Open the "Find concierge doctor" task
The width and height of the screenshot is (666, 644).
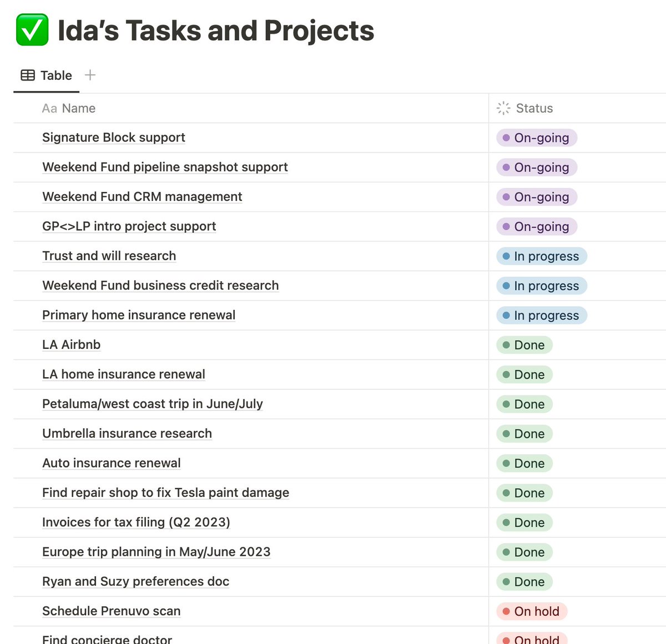[x=107, y=639]
